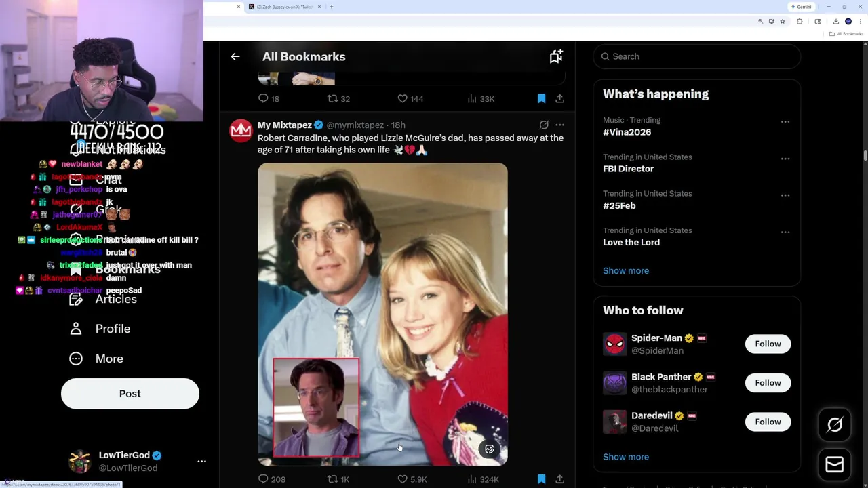Viewport: 868px width, 488px height.
Task: Open the Grok floating button
Action: tap(835, 425)
